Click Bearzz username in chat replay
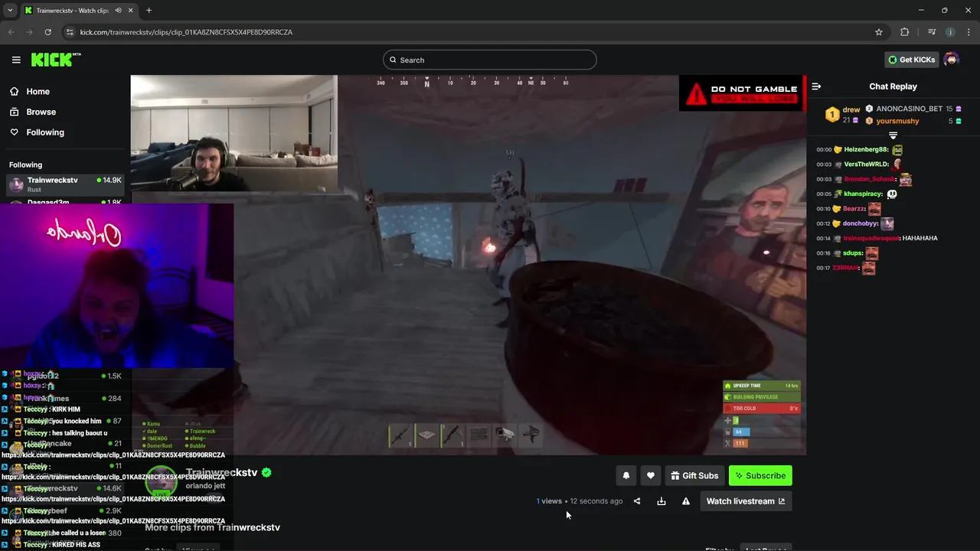The image size is (980, 551). [854, 208]
